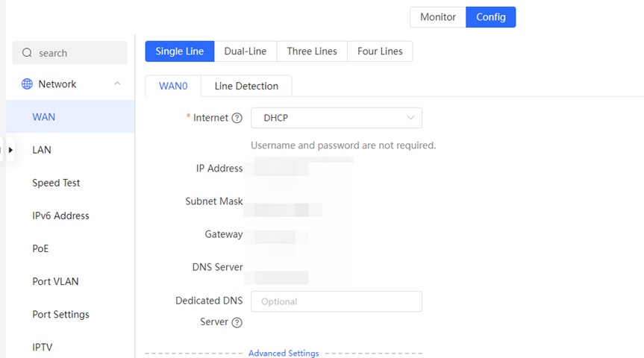
Task: Switch to Monitor mode
Action: pyautogui.click(x=438, y=17)
